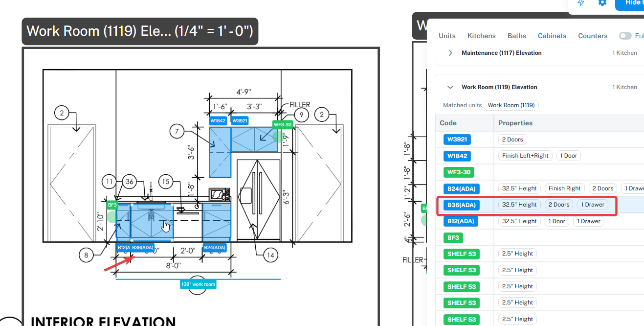Select the WF3-30 code badge in table

tap(459, 172)
